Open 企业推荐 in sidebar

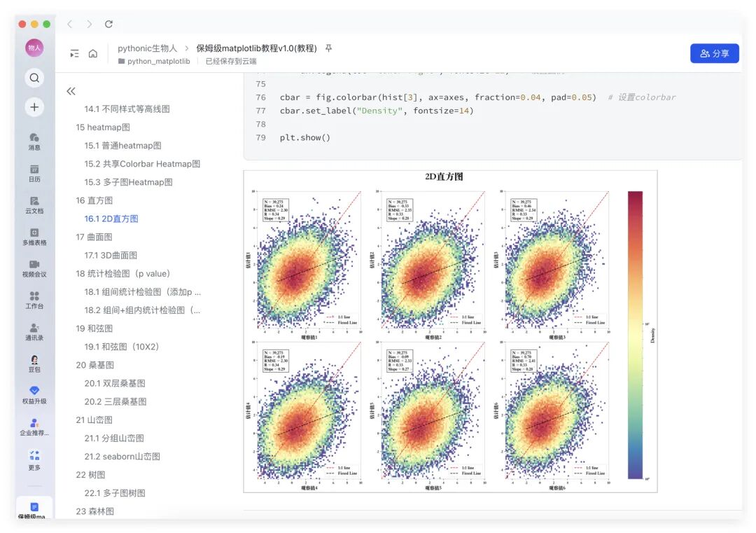34,427
